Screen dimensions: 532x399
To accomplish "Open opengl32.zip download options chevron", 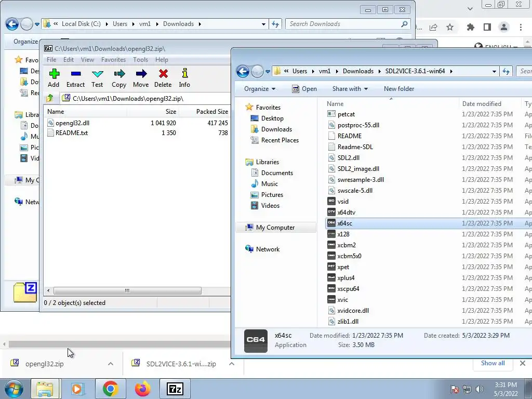I will pyautogui.click(x=111, y=364).
